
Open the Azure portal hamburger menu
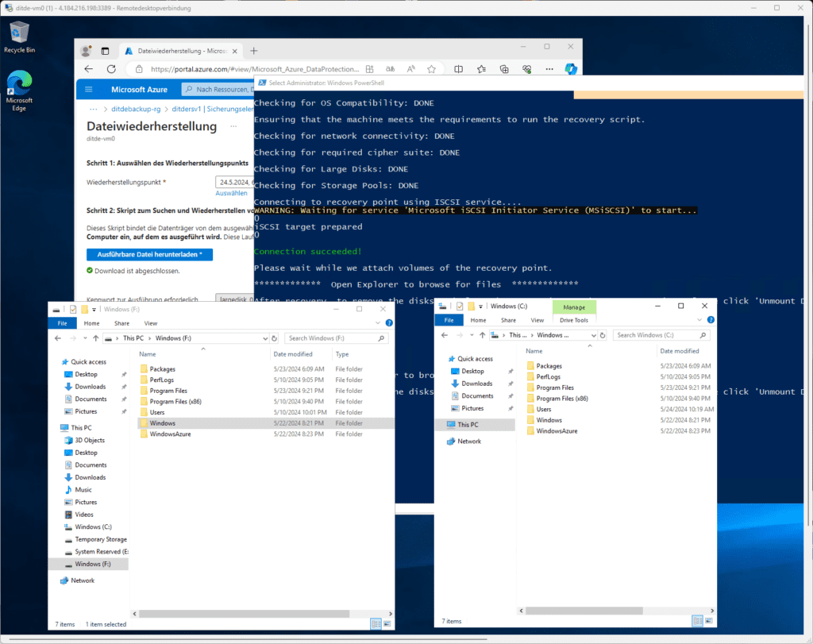coord(89,89)
